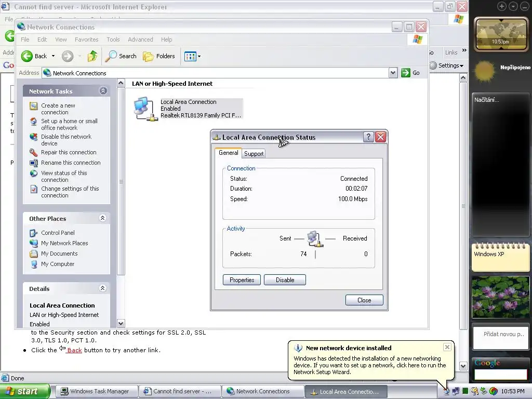The image size is (532, 399).
Task: Click the Go button beside the address bar
Action: (410, 73)
